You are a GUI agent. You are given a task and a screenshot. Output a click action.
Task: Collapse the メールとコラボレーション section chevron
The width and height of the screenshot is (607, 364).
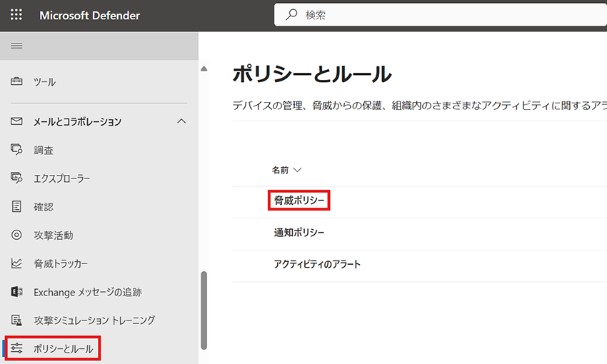(x=181, y=121)
